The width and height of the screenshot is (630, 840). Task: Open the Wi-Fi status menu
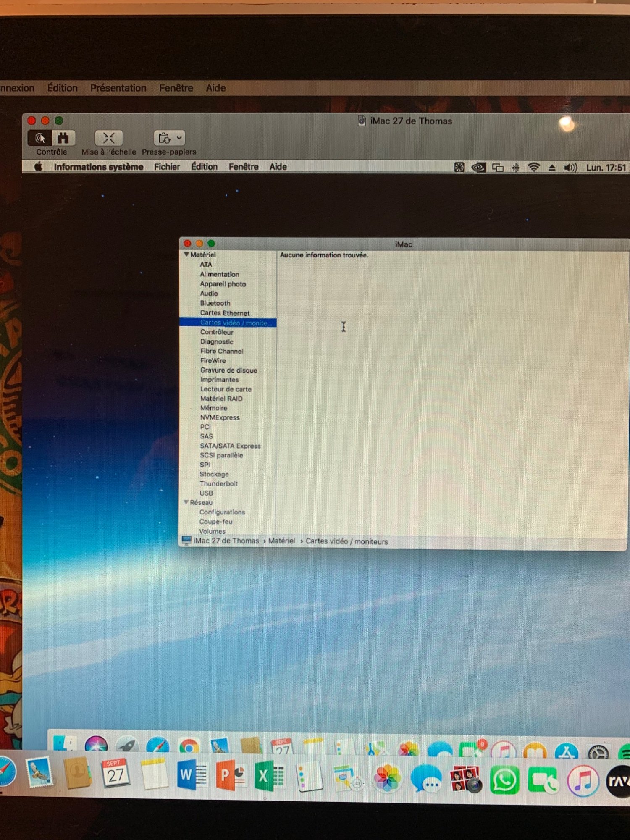[x=534, y=168]
